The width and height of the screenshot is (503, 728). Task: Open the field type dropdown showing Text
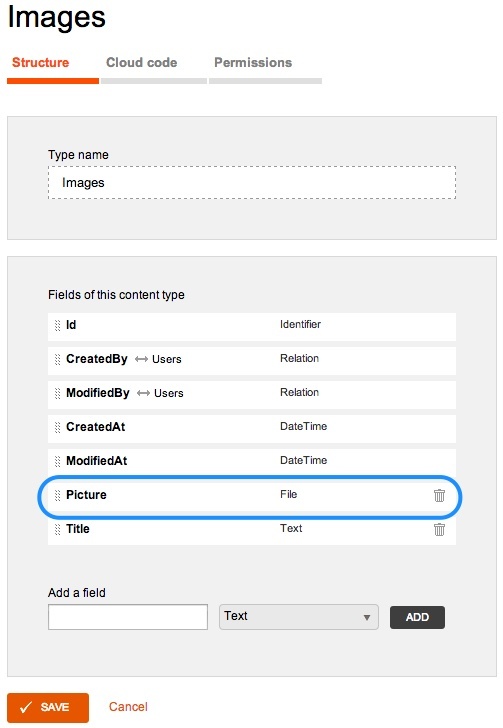[299, 617]
